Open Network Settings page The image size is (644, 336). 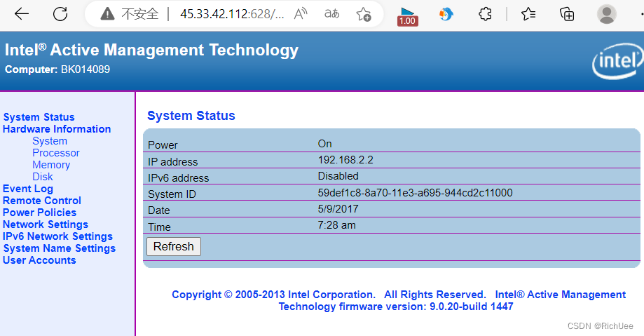46,224
